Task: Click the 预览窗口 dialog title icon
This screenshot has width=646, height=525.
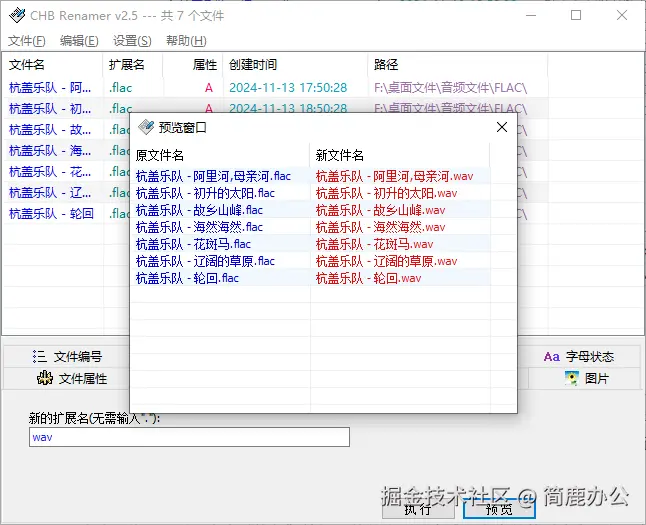Action: point(146,127)
